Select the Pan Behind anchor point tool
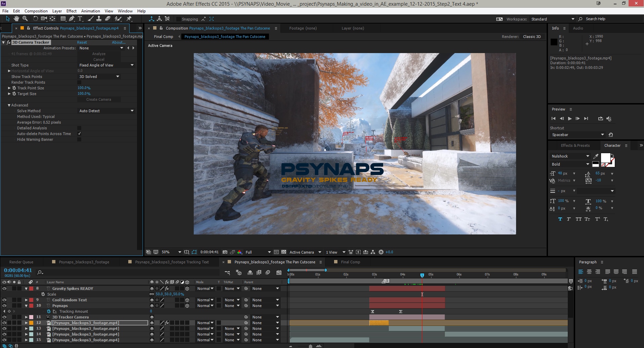Viewport: 644px width, 348px height. click(x=52, y=19)
